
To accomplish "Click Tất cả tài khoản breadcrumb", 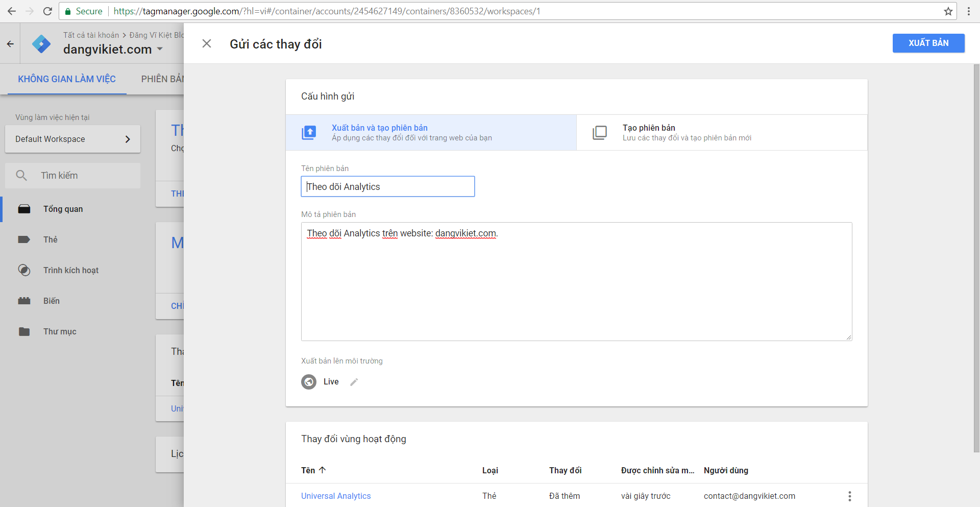I will click(91, 35).
